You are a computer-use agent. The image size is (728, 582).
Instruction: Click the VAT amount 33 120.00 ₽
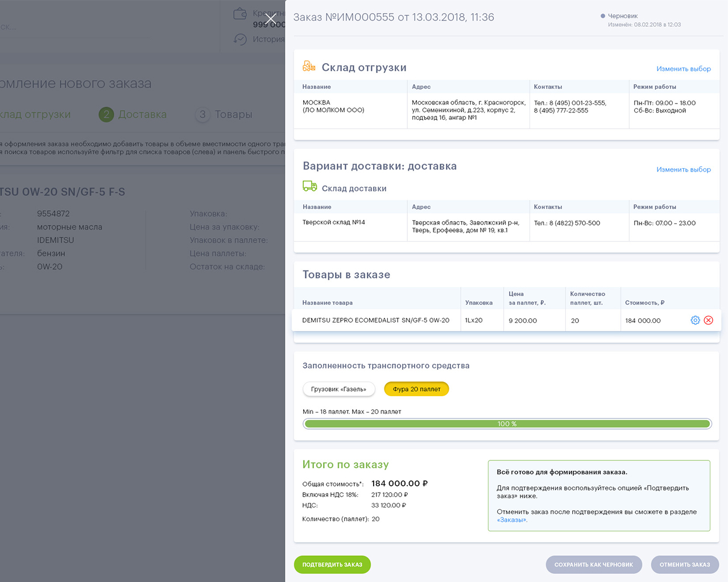coord(388,505)
